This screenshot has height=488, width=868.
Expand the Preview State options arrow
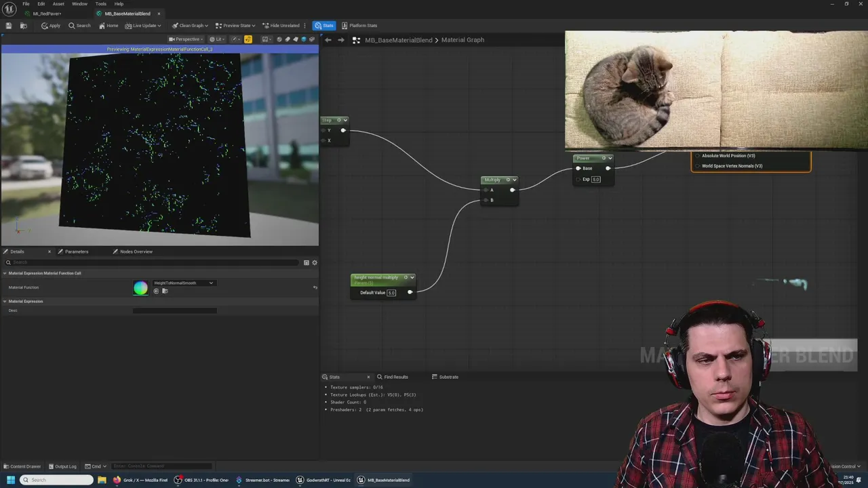tap(254, 26)
